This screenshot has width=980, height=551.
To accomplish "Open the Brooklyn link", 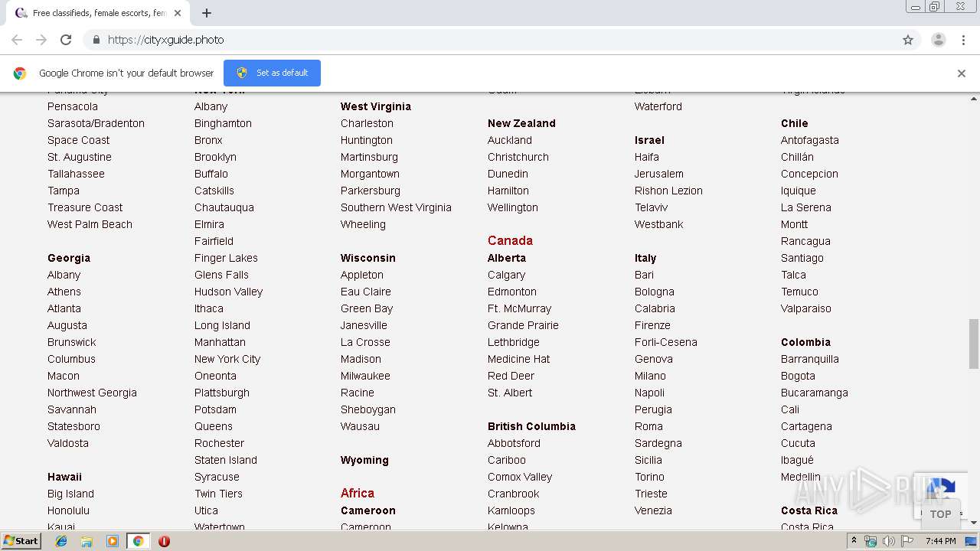I will click(215, 157).
